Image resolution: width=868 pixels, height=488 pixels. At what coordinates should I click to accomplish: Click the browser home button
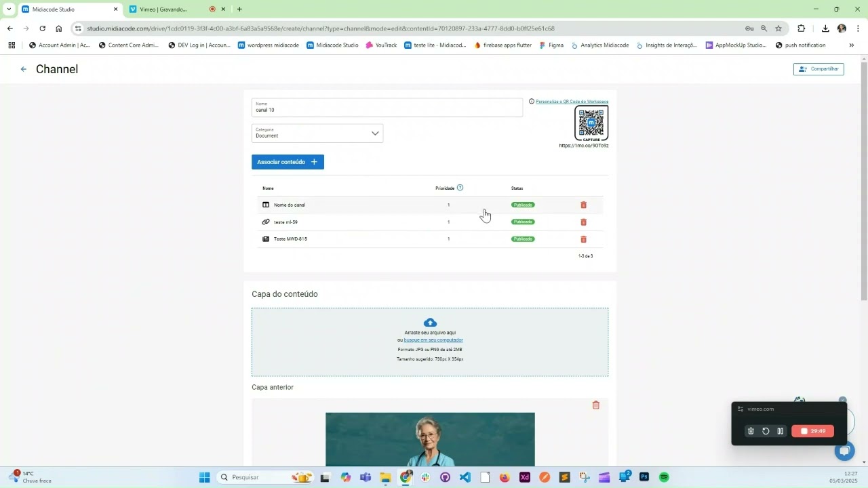pyautogui.click(x=59, y=28)
